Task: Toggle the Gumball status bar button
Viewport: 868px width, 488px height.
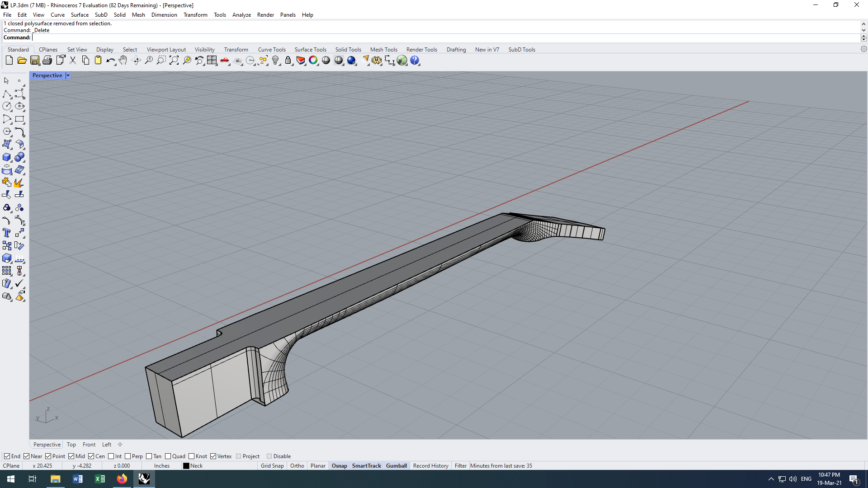Action: [396, 466]
